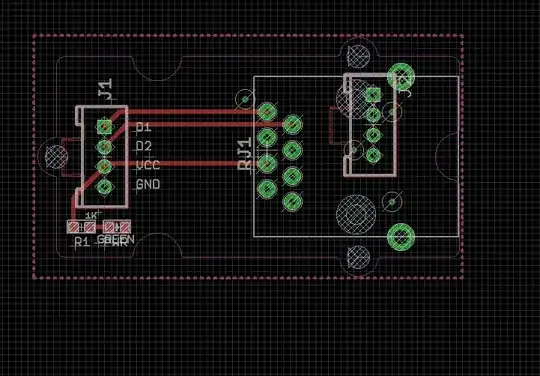
Task: Select the J1 pad beside D2 label
Action: click(x=104, y=147)
